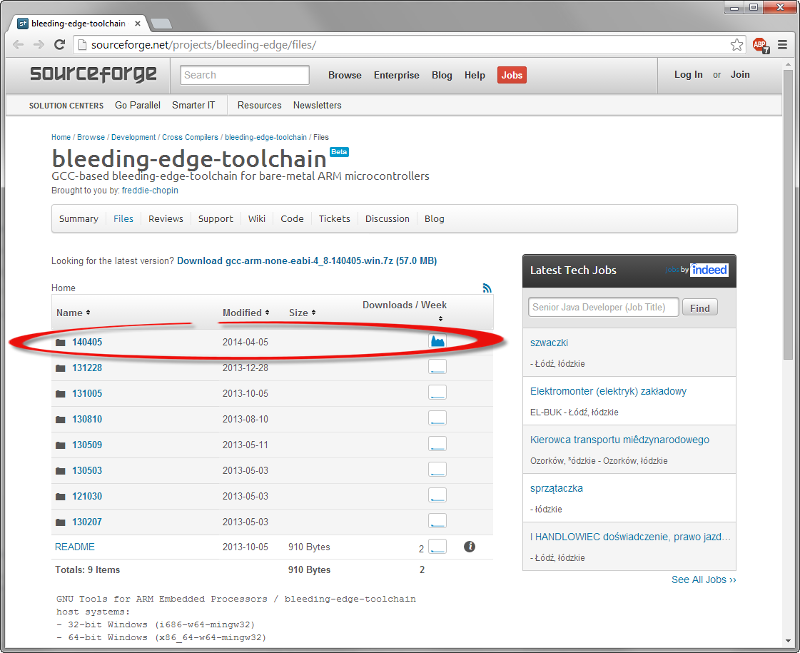Click See All Jobs link
Viewport: 800px width, 653px height.
tap(704, 580)
